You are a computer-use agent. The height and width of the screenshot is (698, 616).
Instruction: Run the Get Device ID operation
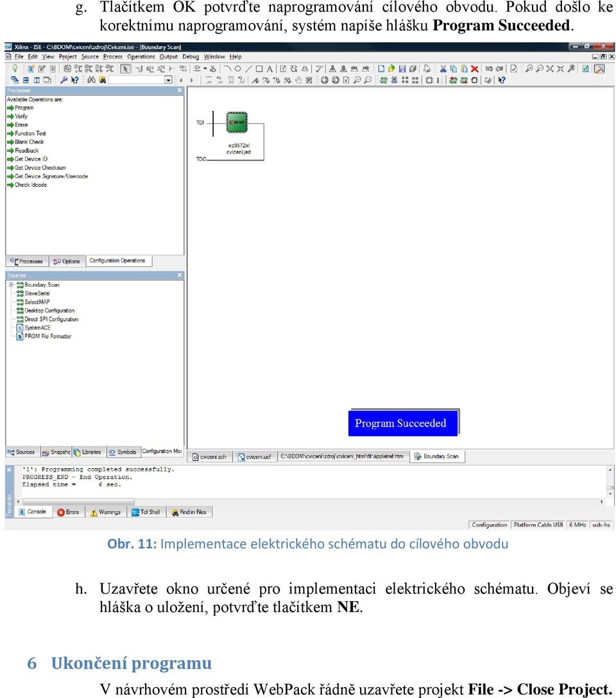click(27, 159)
